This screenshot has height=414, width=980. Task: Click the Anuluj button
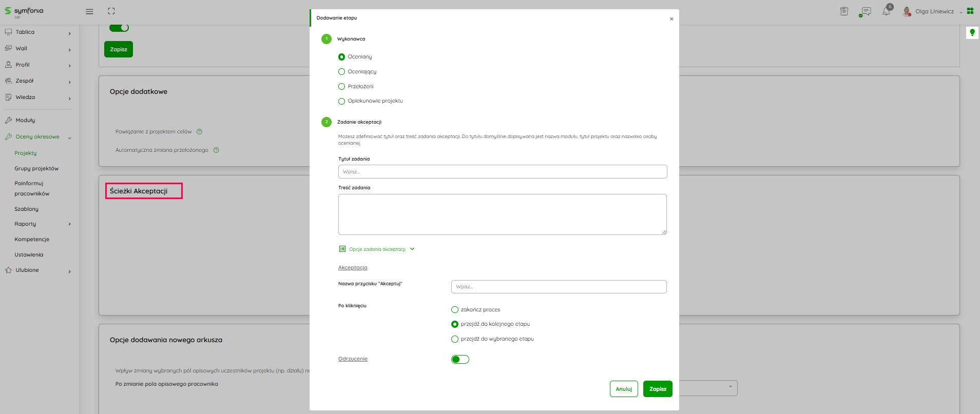[624, 389]
